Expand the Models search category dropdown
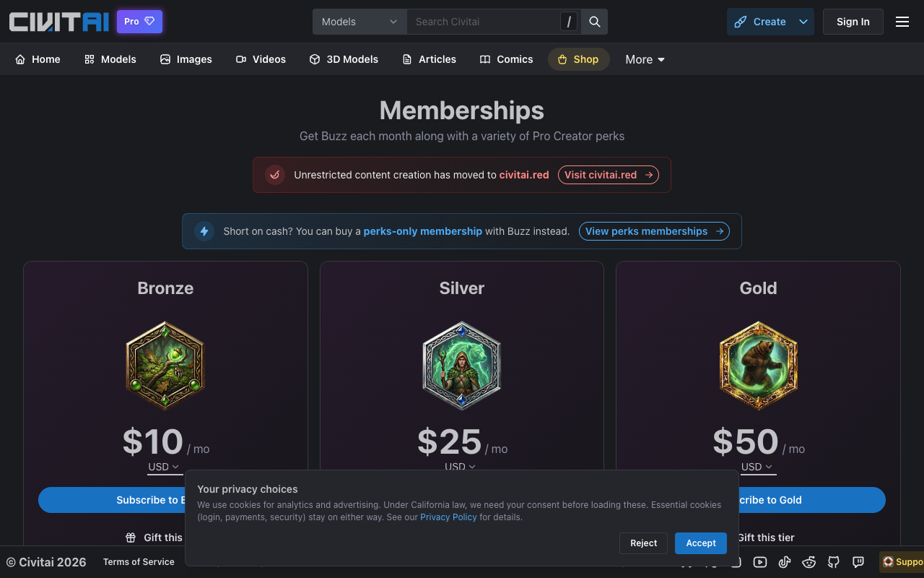Screen dimensions: 924x578 (x=359, y=22)
